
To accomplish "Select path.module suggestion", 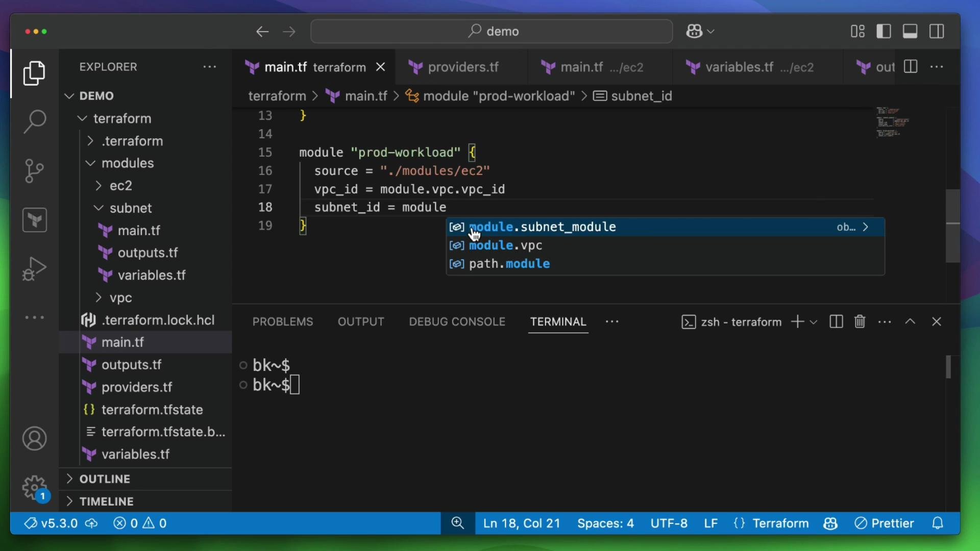I will coord(666,264).
